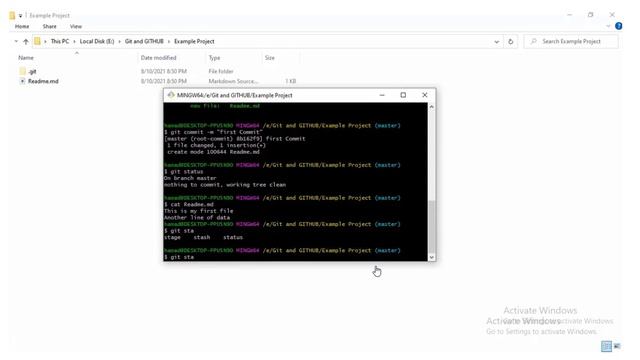Sort files by the Size column

click(270, 58)
